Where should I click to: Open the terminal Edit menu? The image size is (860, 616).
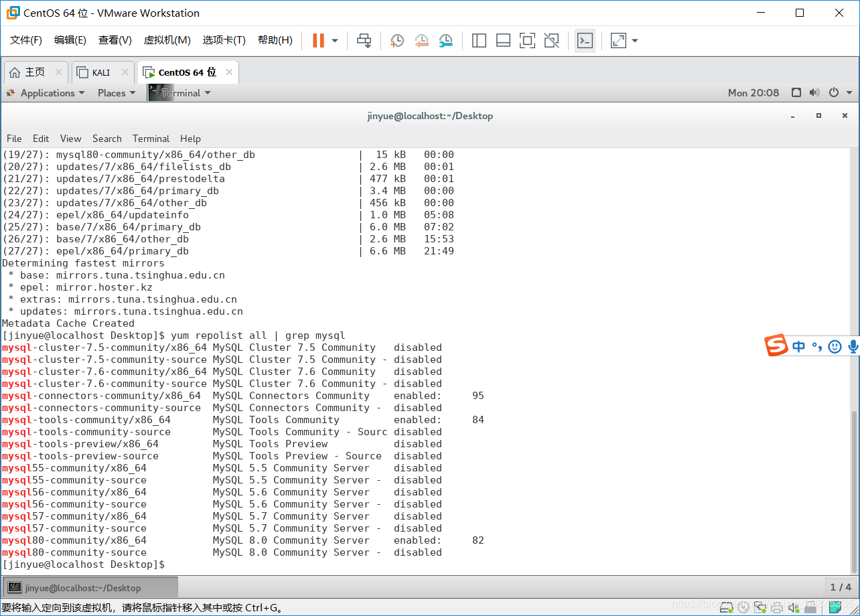pyautogui.click(x=41, y=139)
